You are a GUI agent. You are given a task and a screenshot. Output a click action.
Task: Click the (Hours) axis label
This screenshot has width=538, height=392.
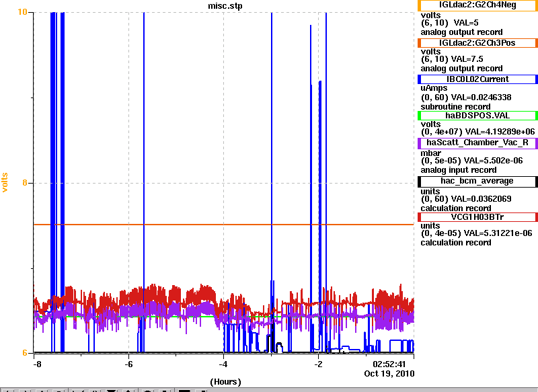(225, 382)
